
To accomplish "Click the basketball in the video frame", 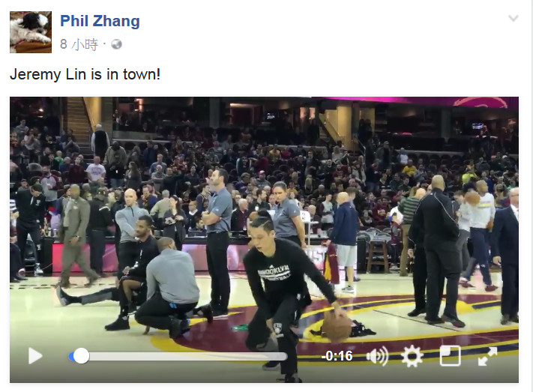I will click(x=337, y=327).
